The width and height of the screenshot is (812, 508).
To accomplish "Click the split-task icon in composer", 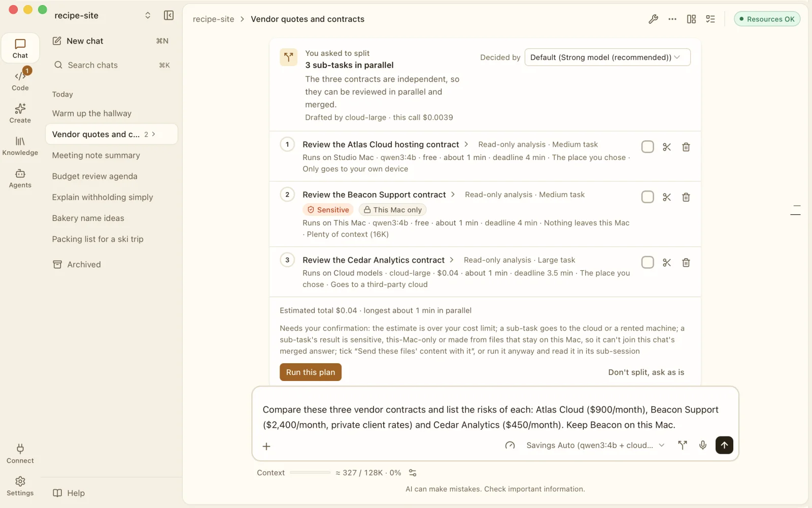I will point(683,446).
